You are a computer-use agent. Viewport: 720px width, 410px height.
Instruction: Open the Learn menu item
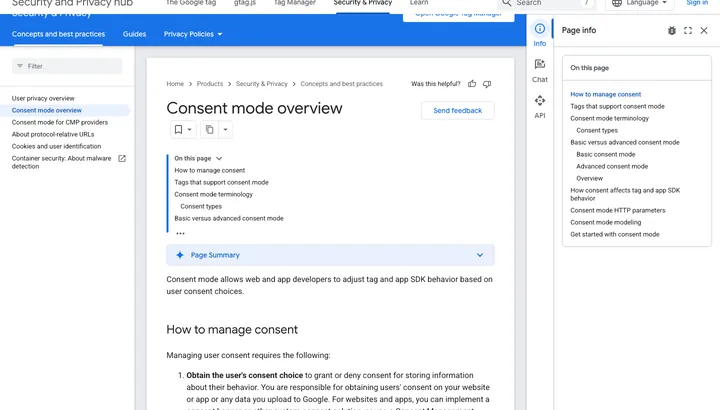[x=419, y=3]
